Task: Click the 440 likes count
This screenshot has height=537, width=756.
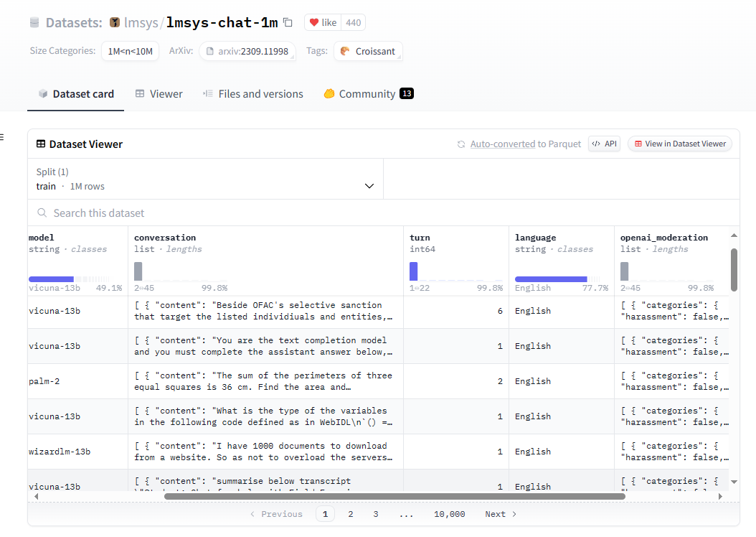Action: coord(354,23)
